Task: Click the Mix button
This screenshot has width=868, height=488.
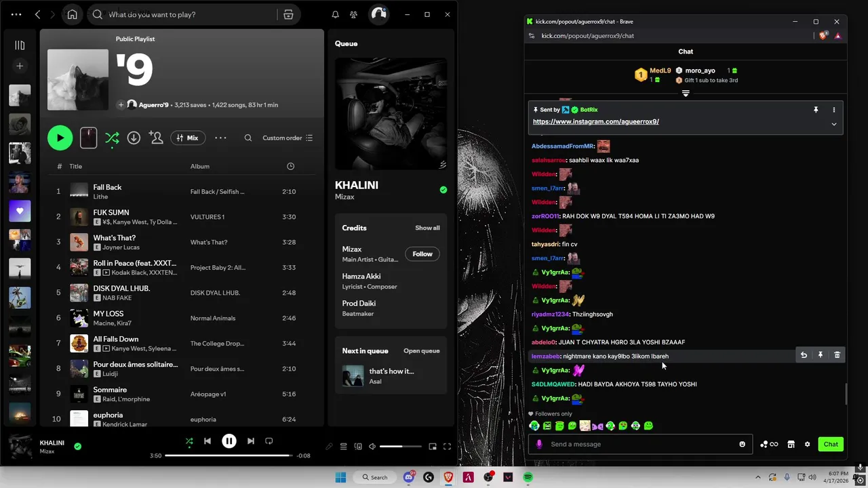Action: coord(188,138)
